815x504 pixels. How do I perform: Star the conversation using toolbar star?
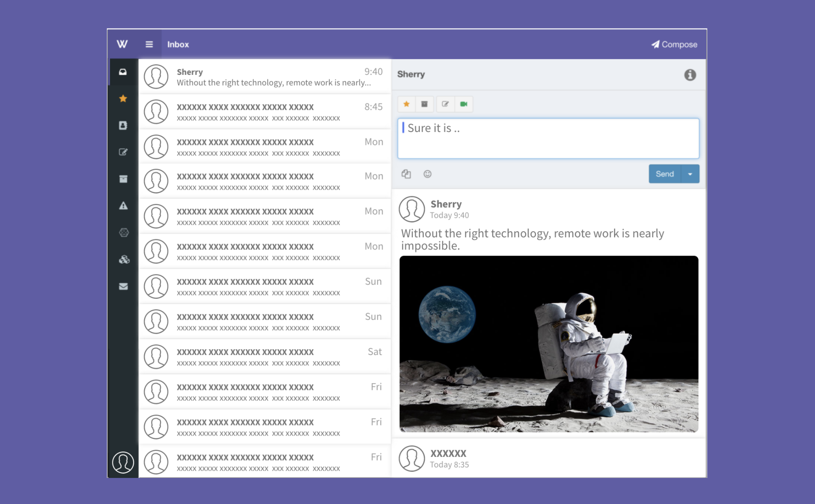pyautogui.click(x=406, y=104)
